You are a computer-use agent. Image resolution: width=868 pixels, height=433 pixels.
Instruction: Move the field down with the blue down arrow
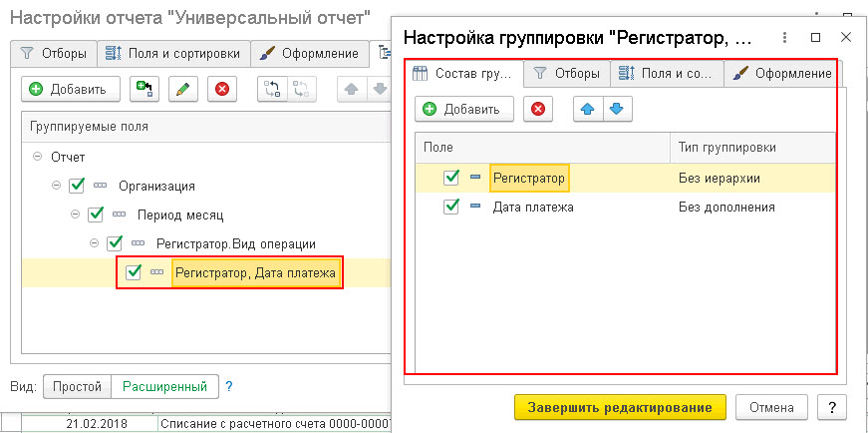coord(617,109)
